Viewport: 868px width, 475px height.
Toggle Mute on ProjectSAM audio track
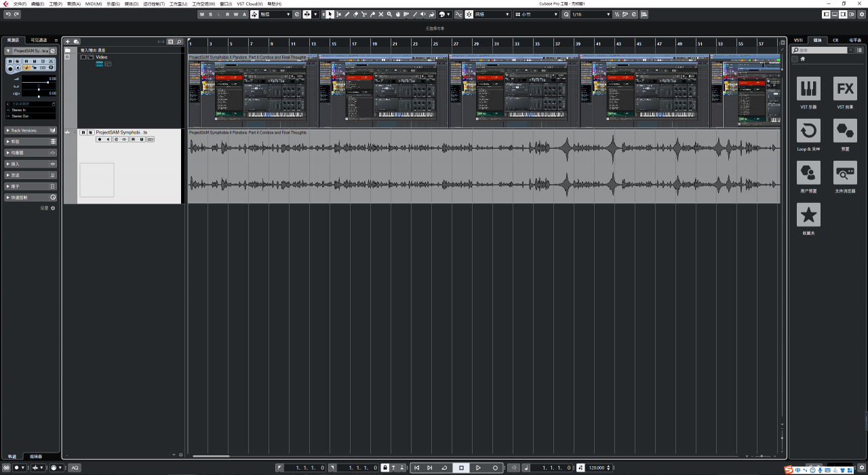click(x=83, y=132)
